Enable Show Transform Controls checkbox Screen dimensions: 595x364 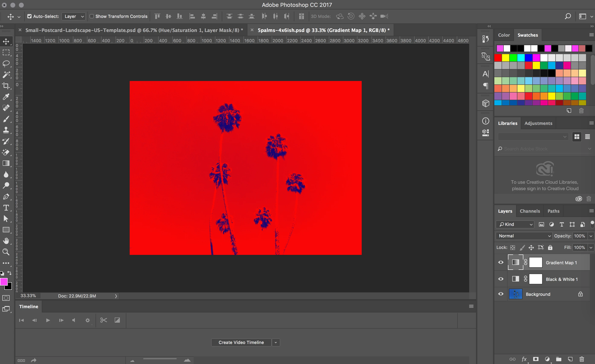coord(92,16)
